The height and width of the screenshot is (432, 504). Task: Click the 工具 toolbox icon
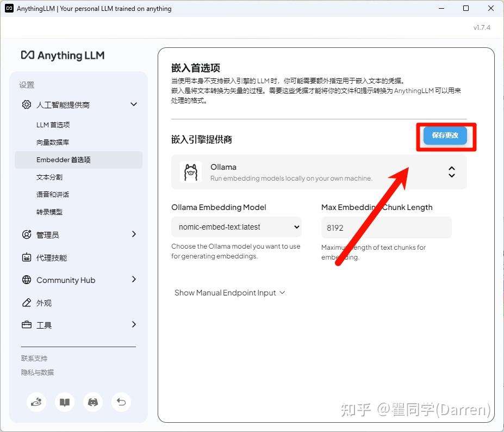point(26,325)
